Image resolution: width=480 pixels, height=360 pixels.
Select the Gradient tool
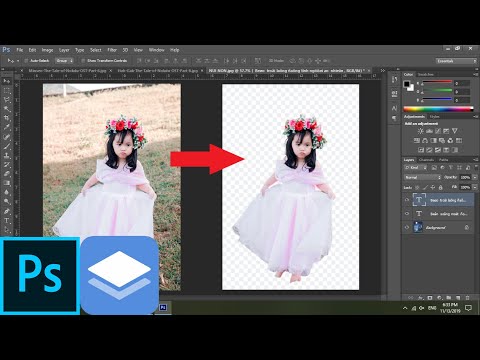click(x=7, y=183)
